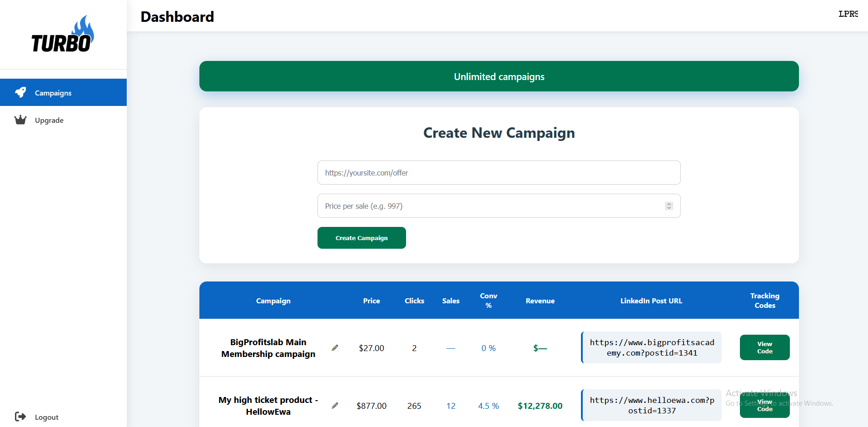This screenshot has height=427, width=868.
Task: Click the logout arrow icon
Action: [20, 417]
